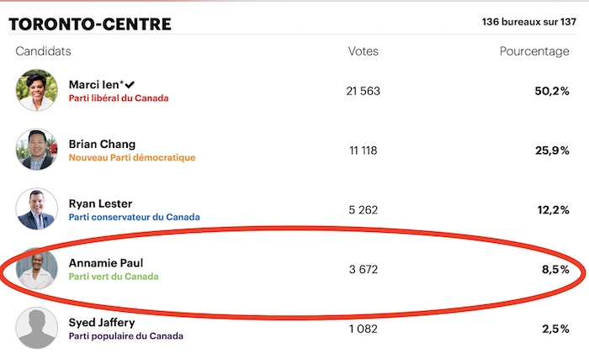This screenshot has height=364, width=589.
Task: Click Marci Ien's candidate photo
Action: click(37, 90)
